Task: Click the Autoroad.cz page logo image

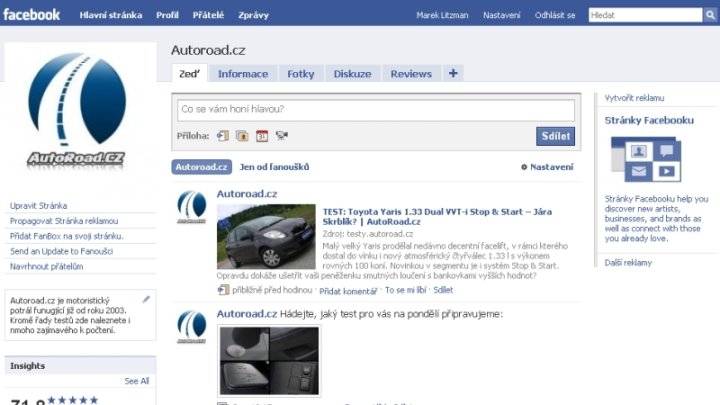Action: (77, 112)
